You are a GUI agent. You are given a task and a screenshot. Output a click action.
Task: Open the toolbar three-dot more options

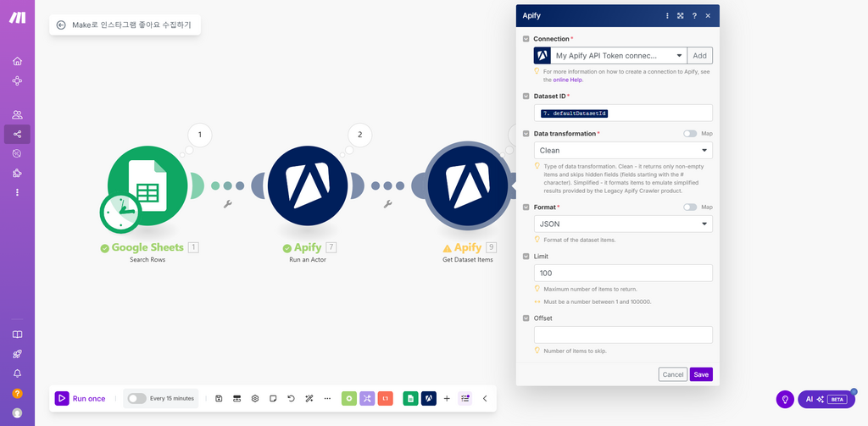click(327, 398)
